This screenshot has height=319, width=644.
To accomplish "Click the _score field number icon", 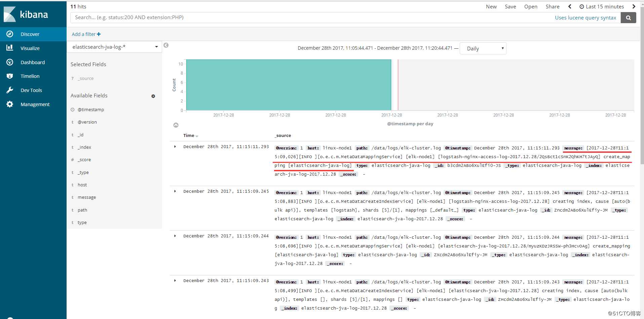I will click(x=72, y=160).
